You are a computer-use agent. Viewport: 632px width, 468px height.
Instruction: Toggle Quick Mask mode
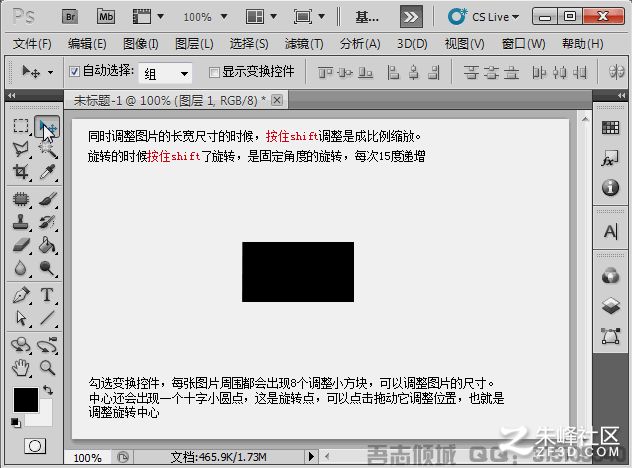click(x=35, y=446)
